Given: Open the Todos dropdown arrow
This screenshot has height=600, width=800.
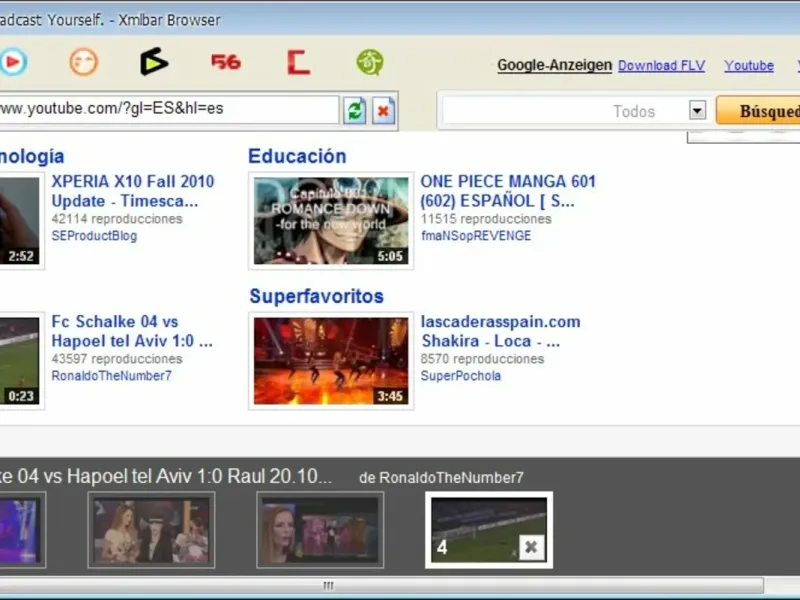Looking at the screenshot, I should 697,110.
